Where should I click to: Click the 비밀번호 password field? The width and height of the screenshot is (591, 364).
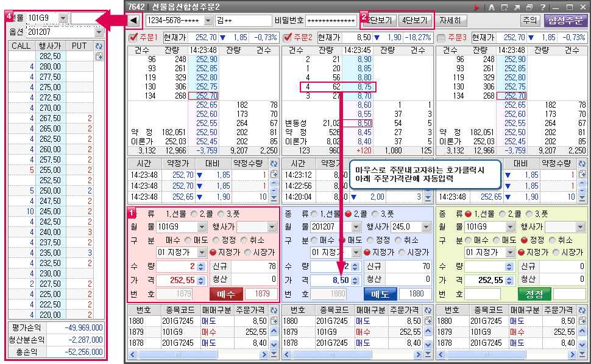coord(331,20)
